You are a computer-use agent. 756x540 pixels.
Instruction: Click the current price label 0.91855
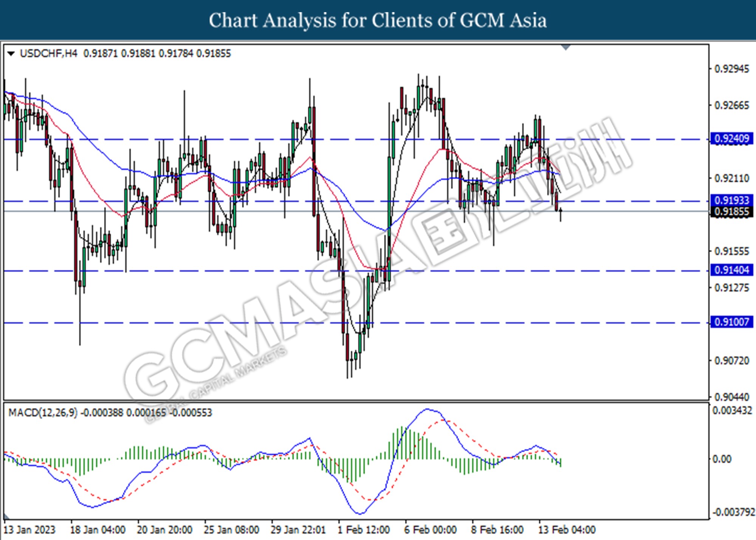tap(732, 212)
